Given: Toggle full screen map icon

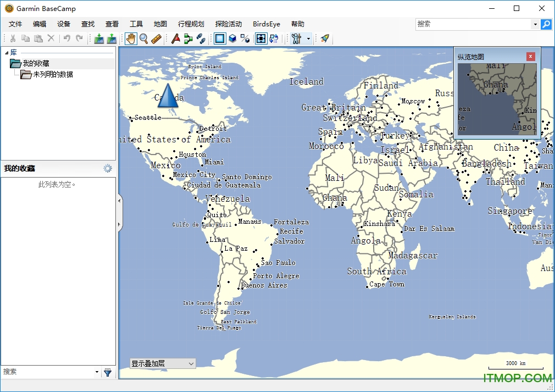Looking at the screenshot, I should tap(261, 38).
